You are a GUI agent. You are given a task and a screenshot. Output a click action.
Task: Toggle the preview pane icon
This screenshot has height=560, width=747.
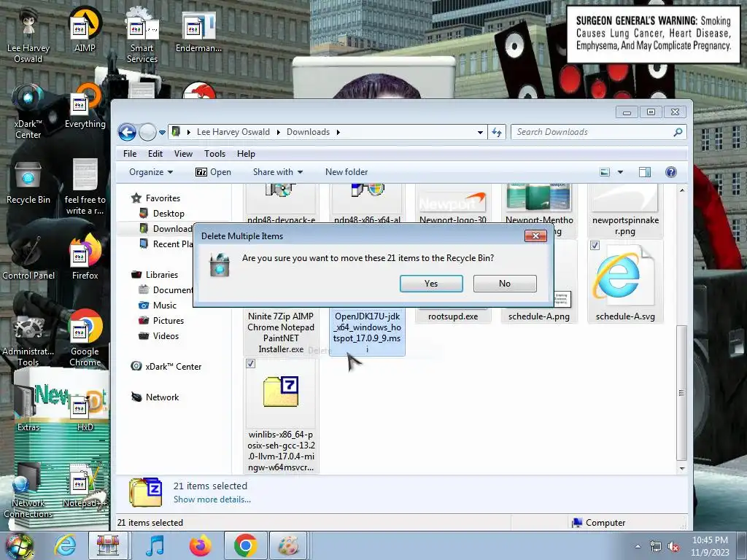coord(645,172)
